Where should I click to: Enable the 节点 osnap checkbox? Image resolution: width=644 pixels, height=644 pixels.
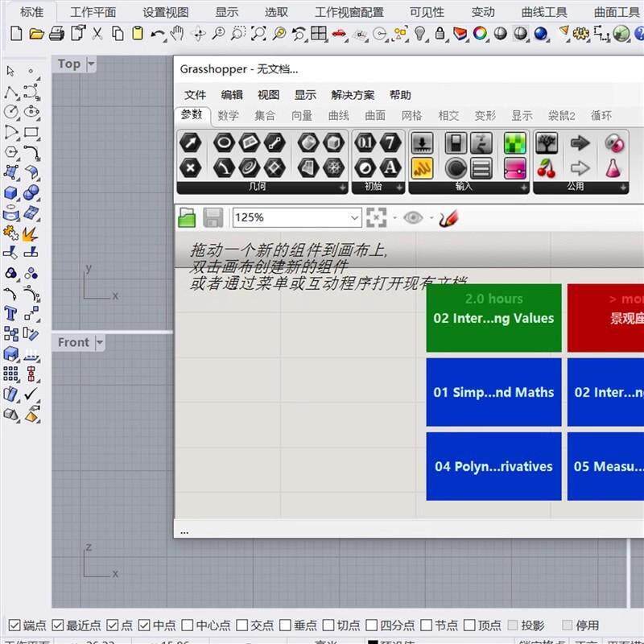427,625
